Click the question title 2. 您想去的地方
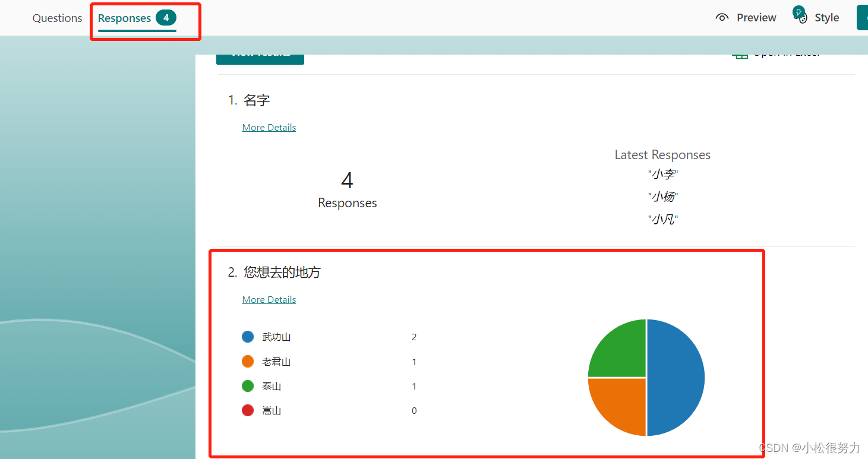The width and height of the screenshot is (868, 459). pos(274,273)
